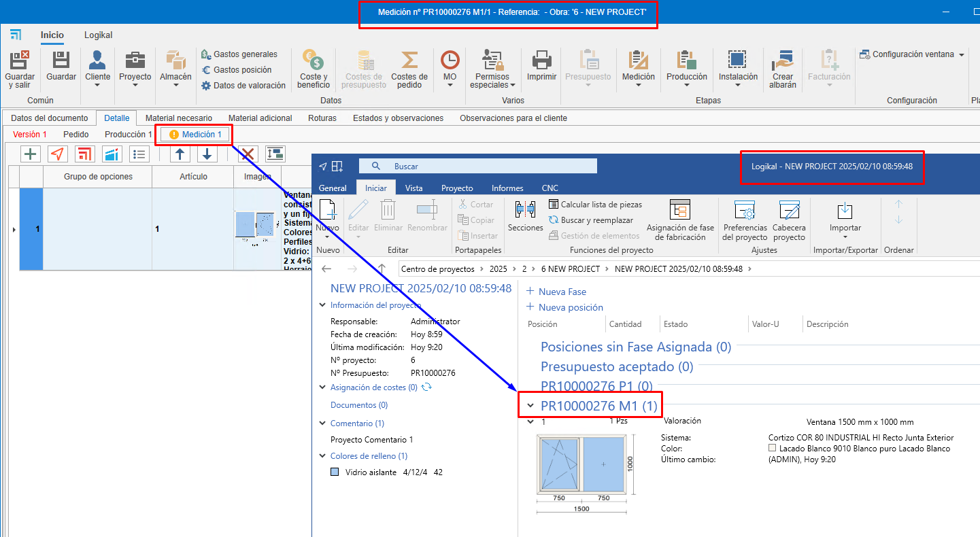Collapse the Comentario (1) section
980x537 pixels.
(322, 423)
